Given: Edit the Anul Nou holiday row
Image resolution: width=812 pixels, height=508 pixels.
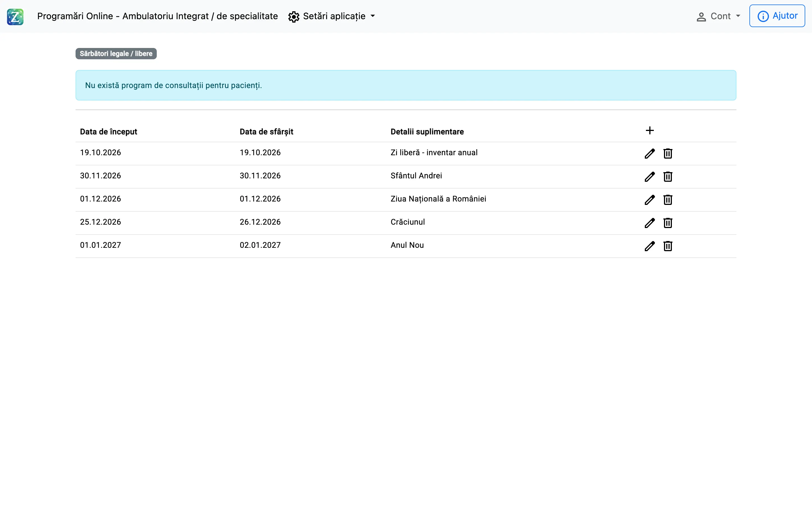Looking at the screenshot, I should pos(650,246).
